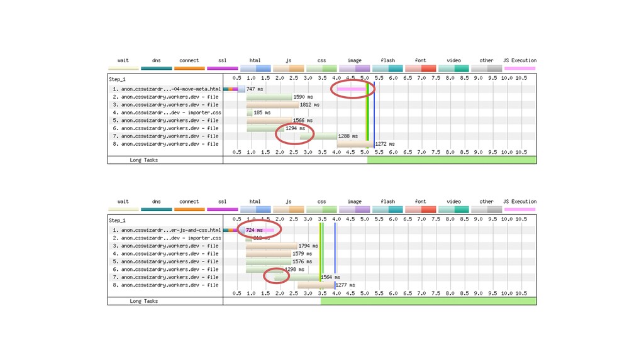The height and width of the screenshot is (362, 644).
Task: Select the "1272 ms" timing label
Action: 385,144
